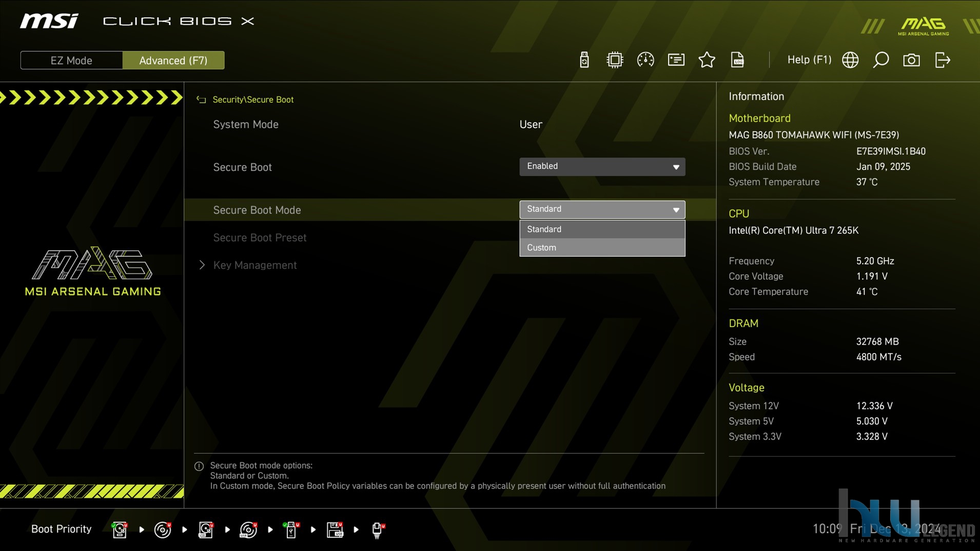Click the MAG Arsenal Gaming badge at top right

tap(924, 26)
